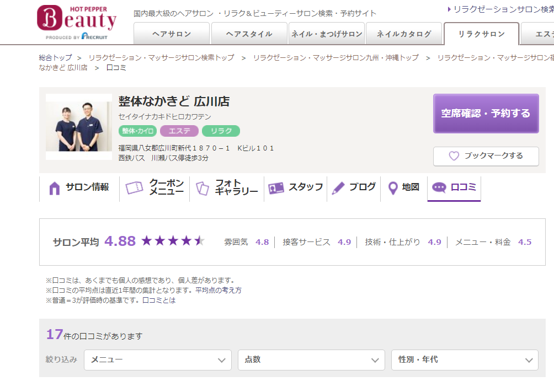Click the photo gallery cards icon
This screenshot has width=554, height=392.
coord(203,188)
